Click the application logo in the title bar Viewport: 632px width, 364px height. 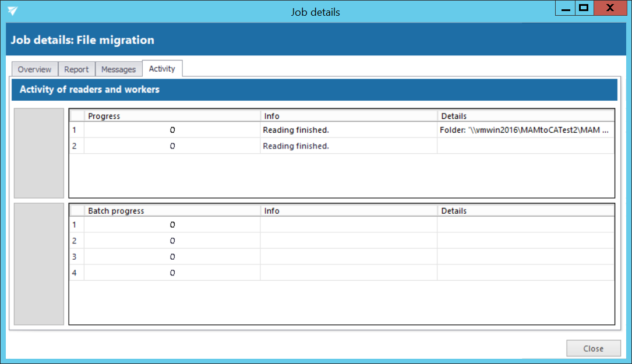click(13, 11)
